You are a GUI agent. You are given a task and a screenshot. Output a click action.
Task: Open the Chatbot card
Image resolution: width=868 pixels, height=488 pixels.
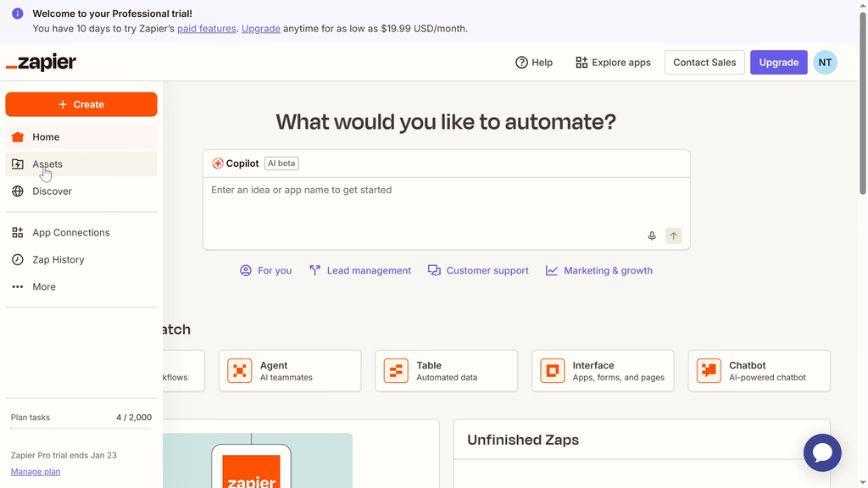pyautogui.click(x=759, y=371)
